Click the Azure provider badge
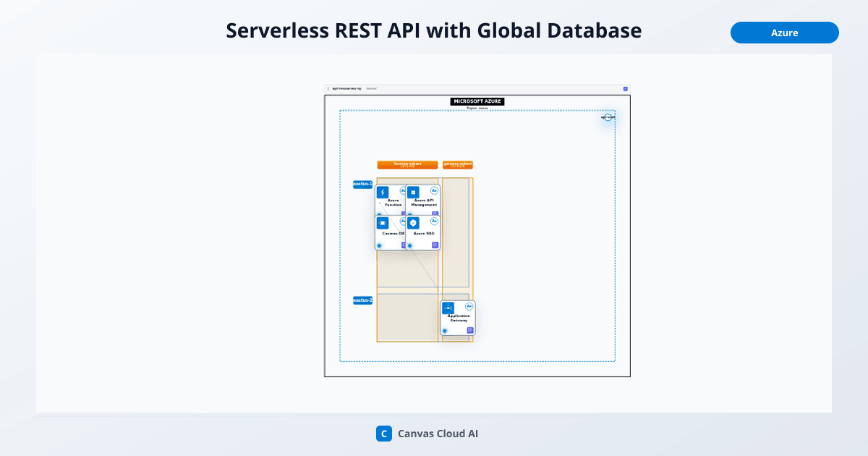 (x=785, y=33)
